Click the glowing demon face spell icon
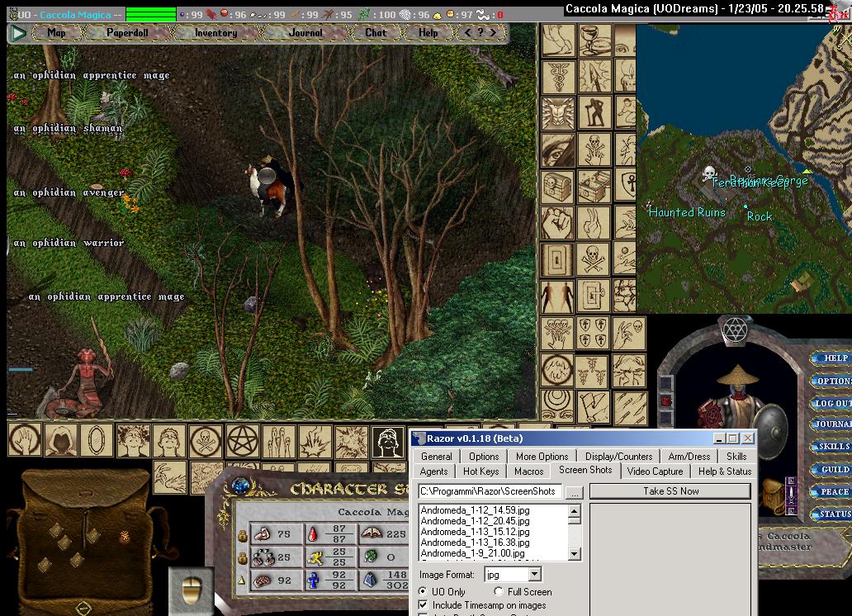Image resolution: width=852 pixels, height=616 pixels. click(x=557, y=113)
